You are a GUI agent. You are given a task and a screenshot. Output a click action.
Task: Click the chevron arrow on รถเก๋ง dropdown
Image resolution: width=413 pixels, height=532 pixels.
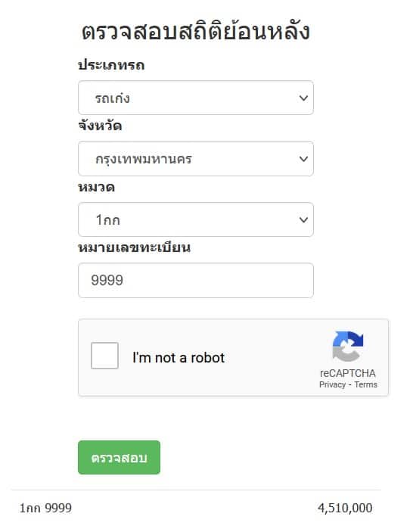coord(303,98)
